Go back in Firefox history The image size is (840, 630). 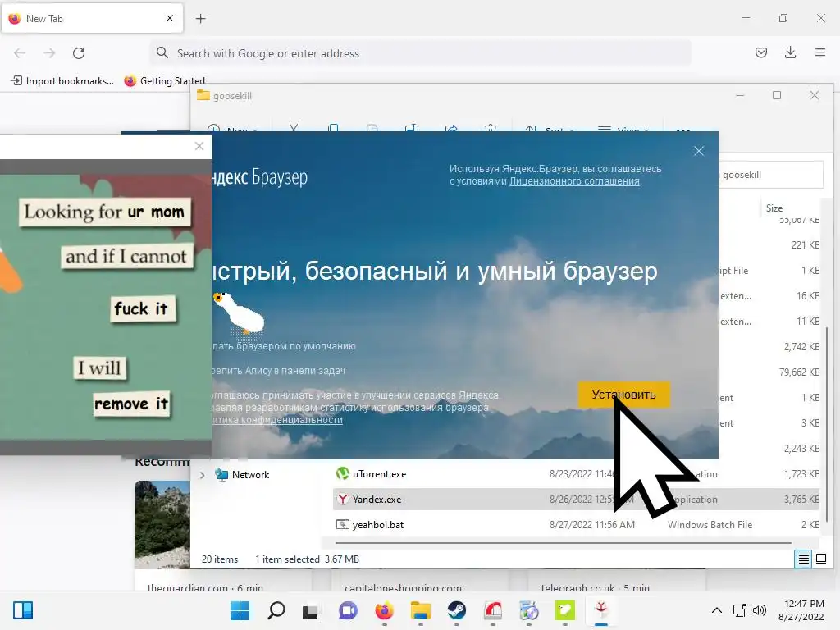point(20,53)
